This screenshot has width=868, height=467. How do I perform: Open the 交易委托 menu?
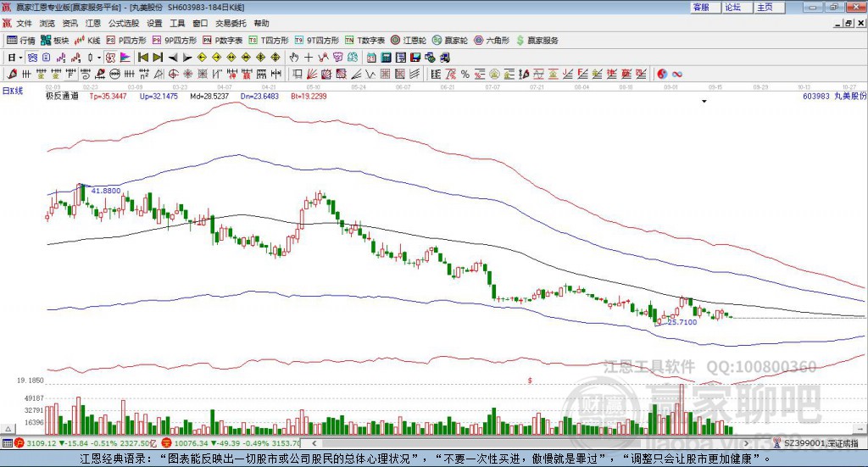pos(231,23)
